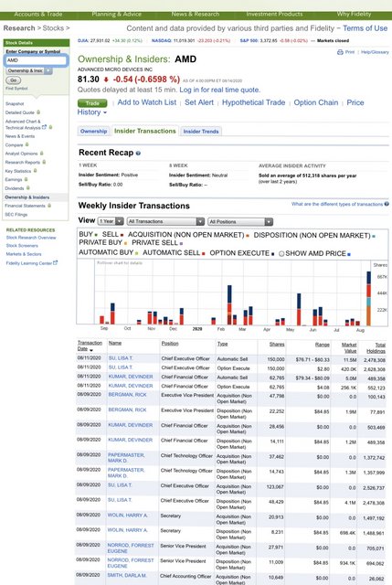
Task: Click the lock icon beside Dividends
Action: [28, 188]
